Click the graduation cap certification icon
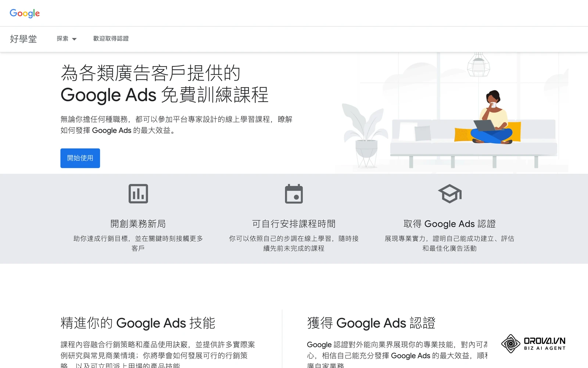Image resolution: width=588 pixels, height=368 pixels. 450,194
